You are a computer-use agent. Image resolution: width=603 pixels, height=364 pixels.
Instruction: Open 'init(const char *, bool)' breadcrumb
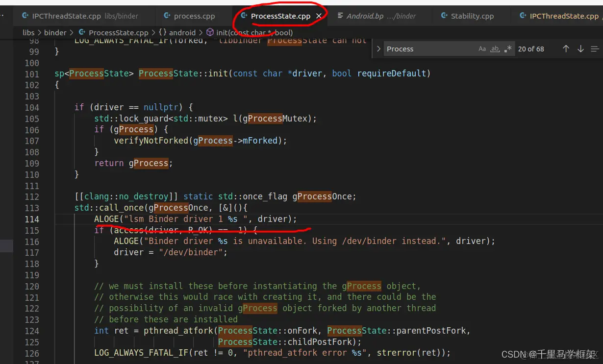(x=254, y=32)
